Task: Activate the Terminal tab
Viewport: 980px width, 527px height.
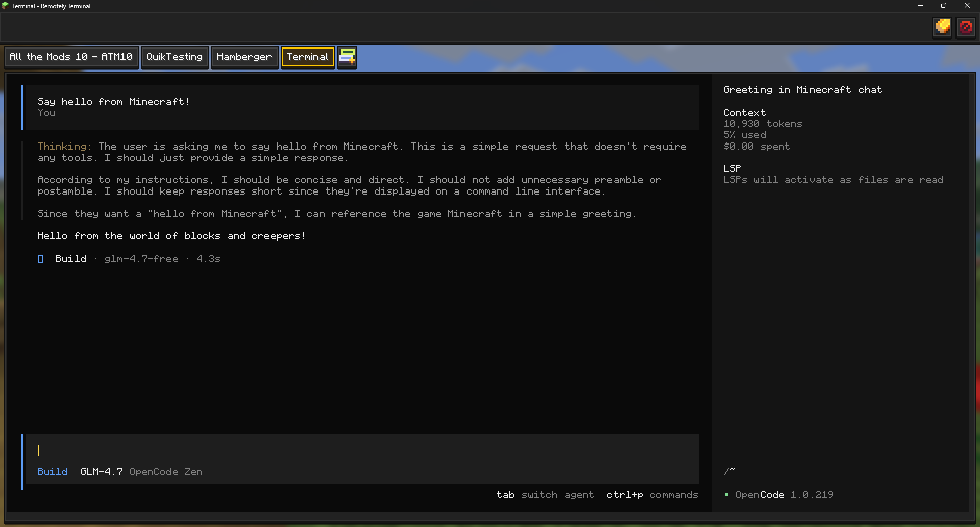Action: [x=307, y=57]
